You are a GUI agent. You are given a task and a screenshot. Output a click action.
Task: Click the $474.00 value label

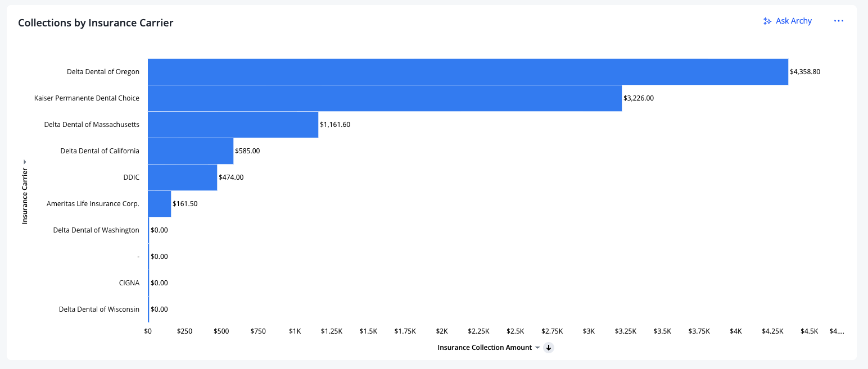point(231,177)
